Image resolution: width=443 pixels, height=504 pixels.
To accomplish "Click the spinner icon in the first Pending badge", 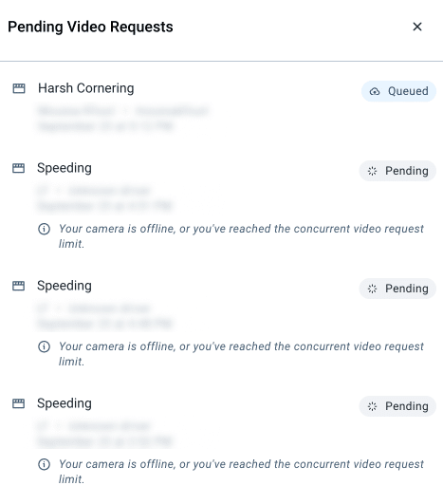I will coord(372,171).
